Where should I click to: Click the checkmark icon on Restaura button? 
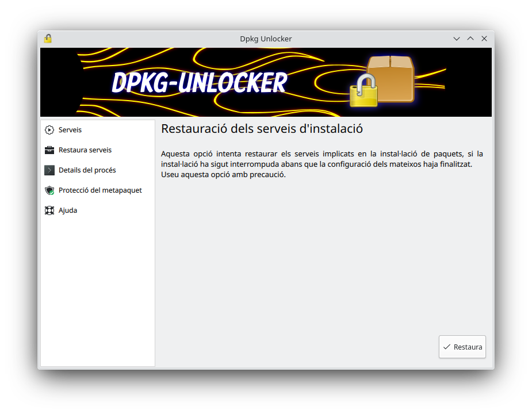click(x=447, y=347)
